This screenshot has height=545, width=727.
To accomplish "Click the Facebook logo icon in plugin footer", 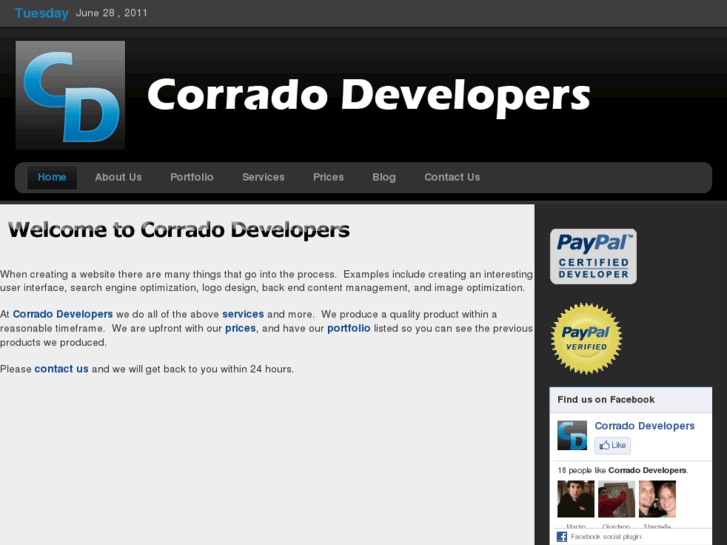I will [x=561, y=537].
